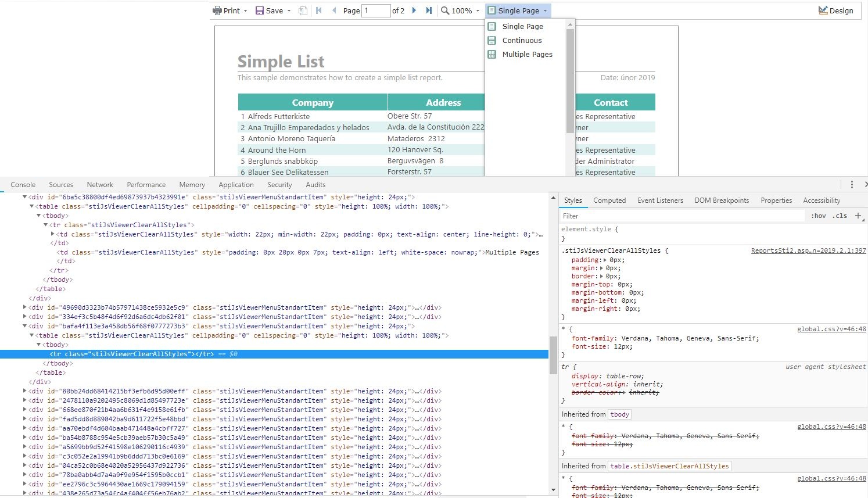Expand div id 2478110a9202 node

25,400
